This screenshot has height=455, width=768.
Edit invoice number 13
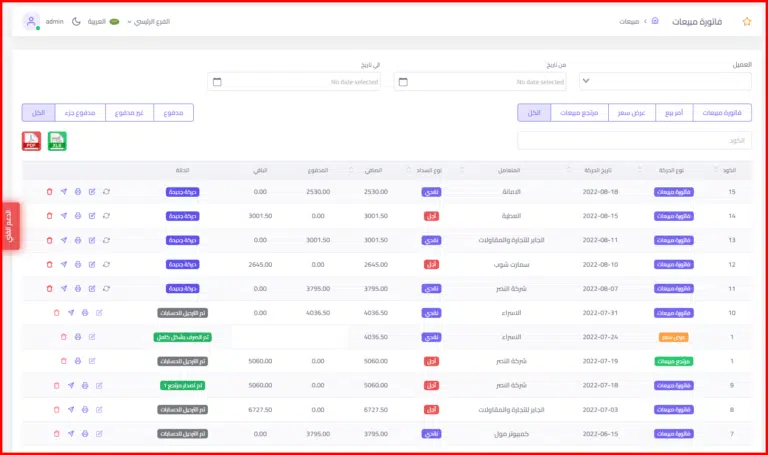coord(92,240)
